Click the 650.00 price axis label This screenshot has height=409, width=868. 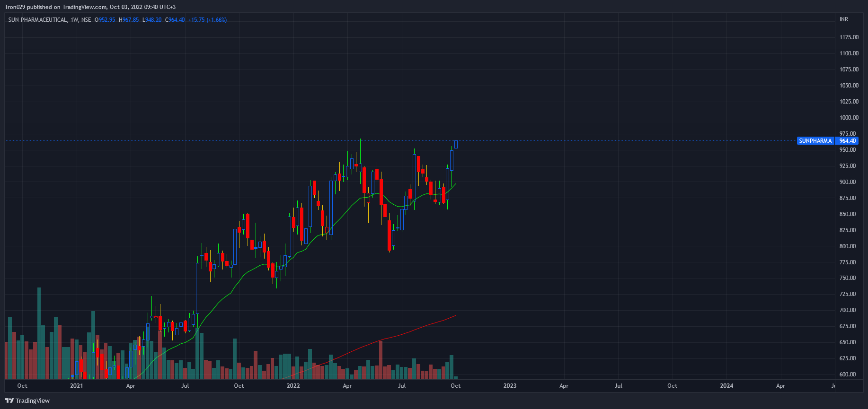point(847,342)
